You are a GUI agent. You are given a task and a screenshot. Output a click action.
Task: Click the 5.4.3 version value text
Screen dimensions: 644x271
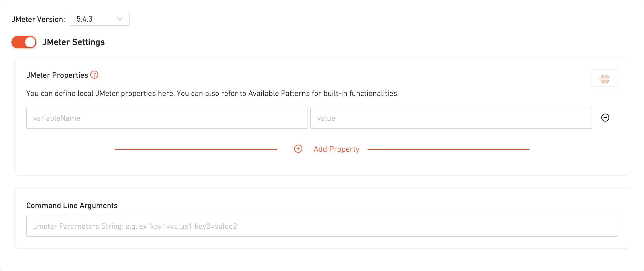85,19
